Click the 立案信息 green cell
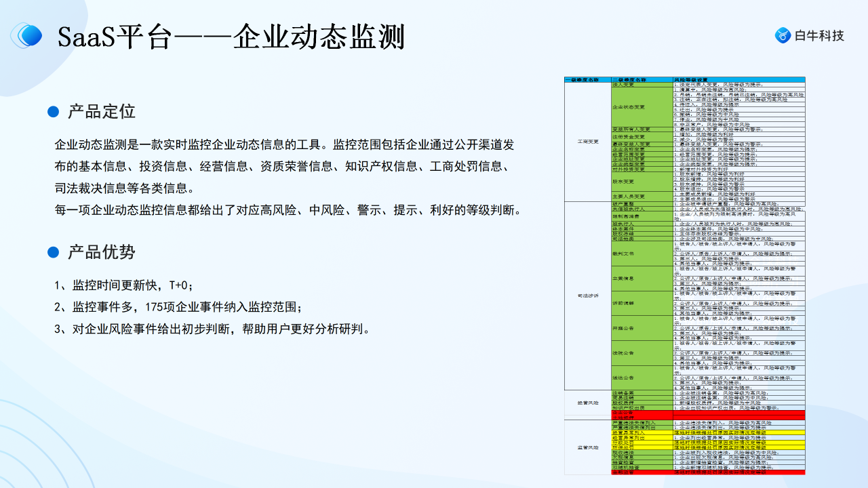The image size is (868, 488). [x=642, y=278]
